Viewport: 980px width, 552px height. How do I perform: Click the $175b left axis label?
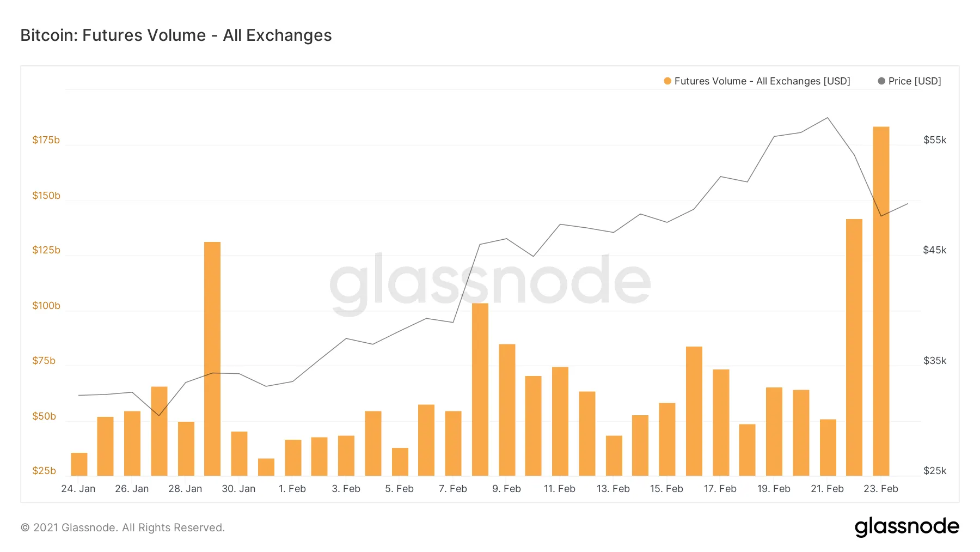[46, 140]
